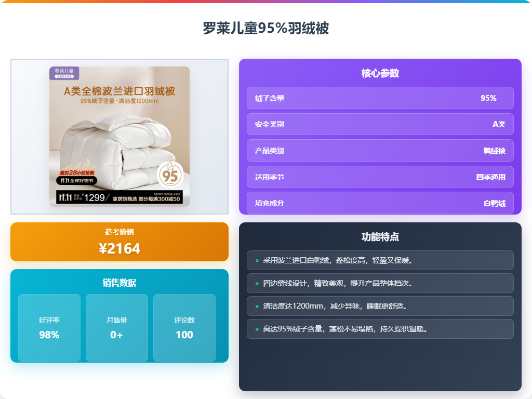Select the 评论数 100 stat card
This screenshot has width=532, height=399.
click(x=184, y=327)
